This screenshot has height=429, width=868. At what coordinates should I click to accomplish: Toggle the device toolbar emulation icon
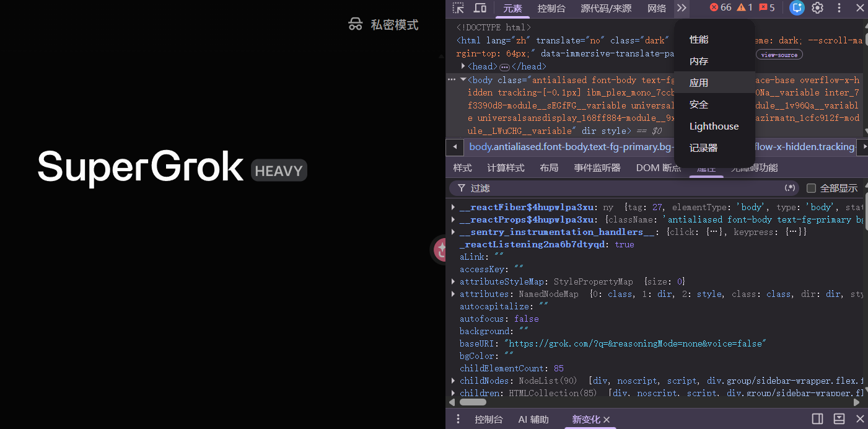480,8
